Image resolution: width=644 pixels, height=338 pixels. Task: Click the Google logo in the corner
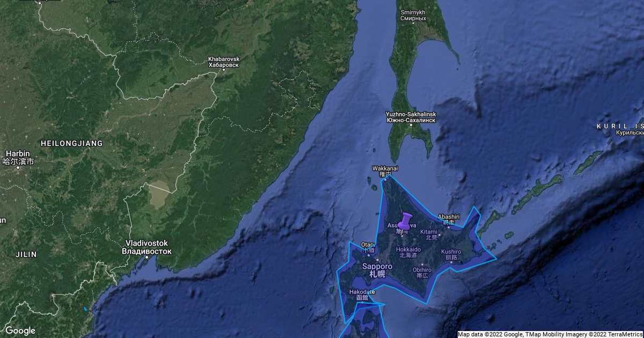click(20, 330)
